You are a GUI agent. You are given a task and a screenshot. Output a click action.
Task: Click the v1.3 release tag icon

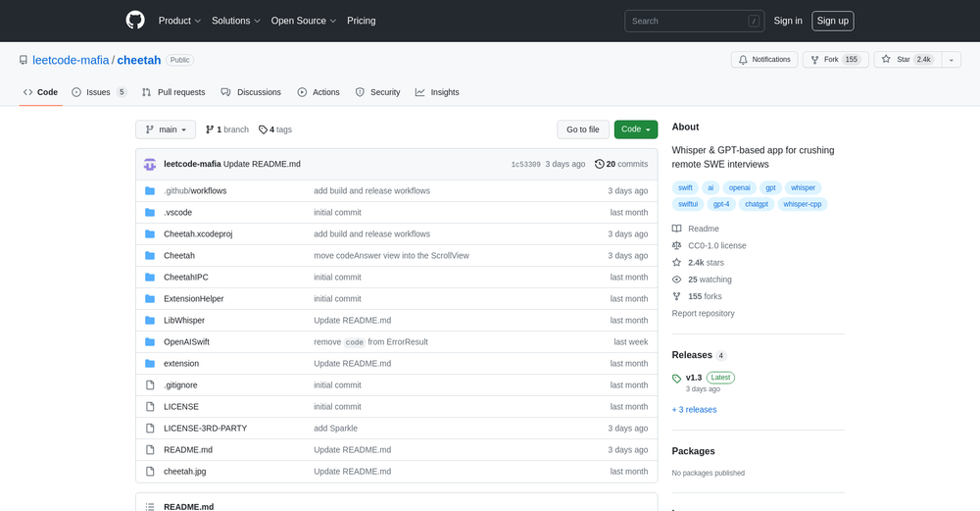pos(676,378)
